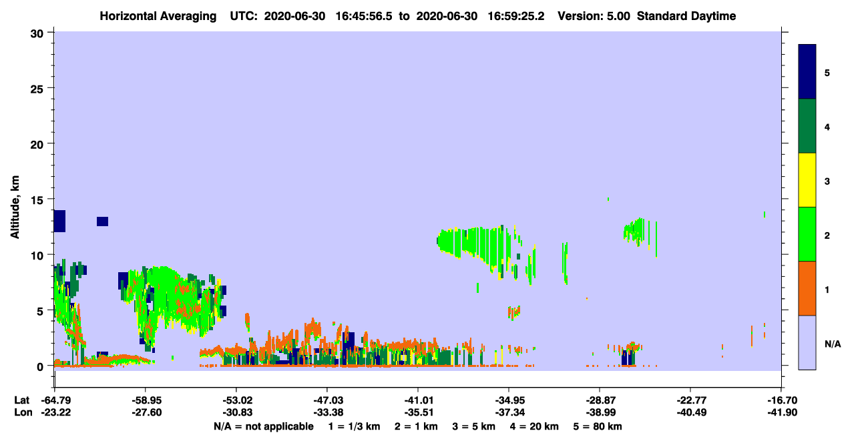868x445 pixels.
Task: Click the altitude tick label 20
Action: 39,143
